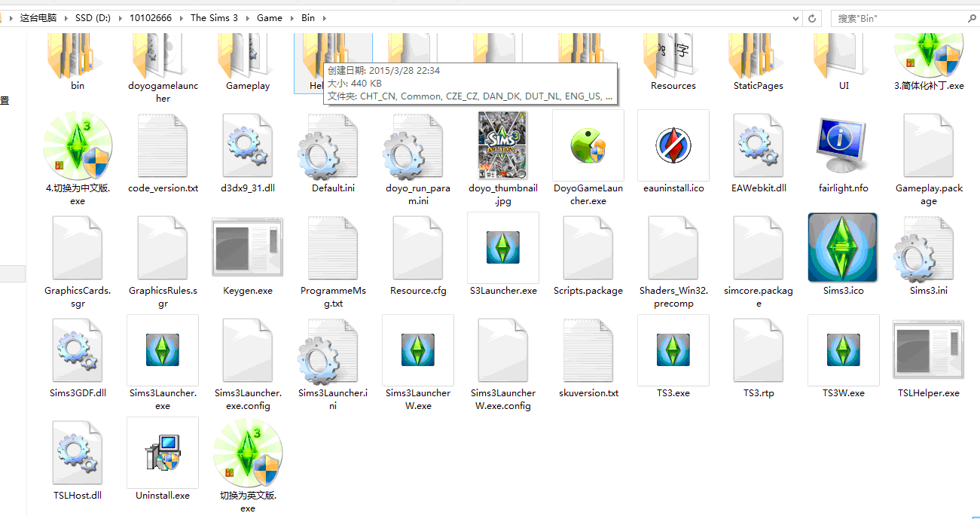Select eauninstall.ico icon file
Image resolution: width=980 pixels, height=519 pixels.
(x=673, y=153)
